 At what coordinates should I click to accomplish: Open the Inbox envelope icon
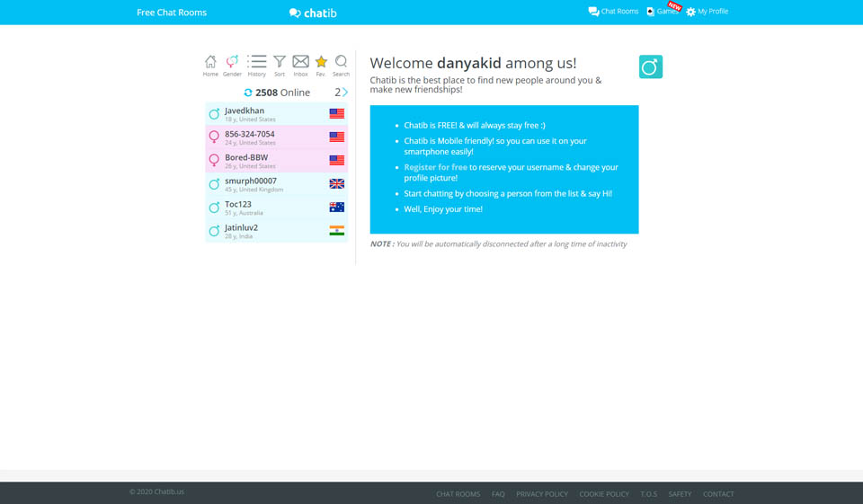(x=300, y=65)
